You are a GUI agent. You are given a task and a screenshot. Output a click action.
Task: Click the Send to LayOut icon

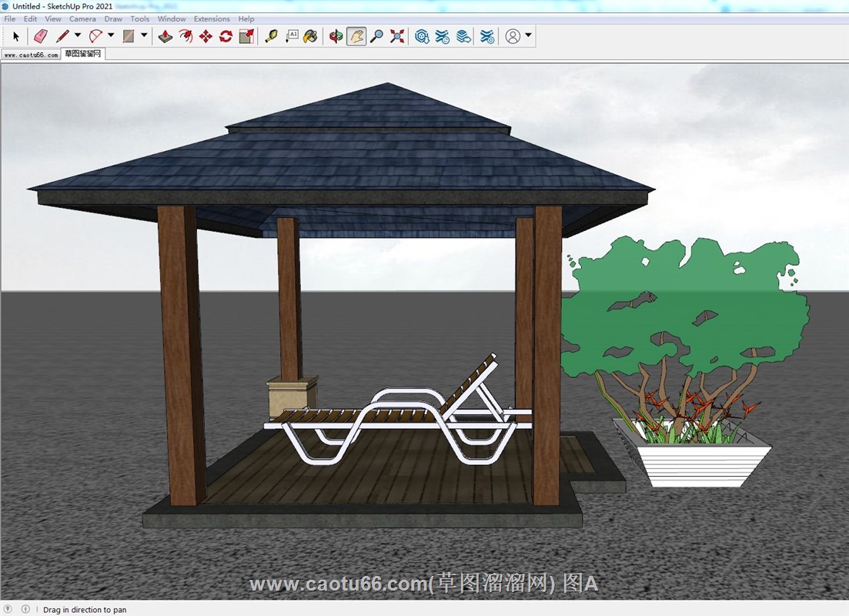click(463, 36)
